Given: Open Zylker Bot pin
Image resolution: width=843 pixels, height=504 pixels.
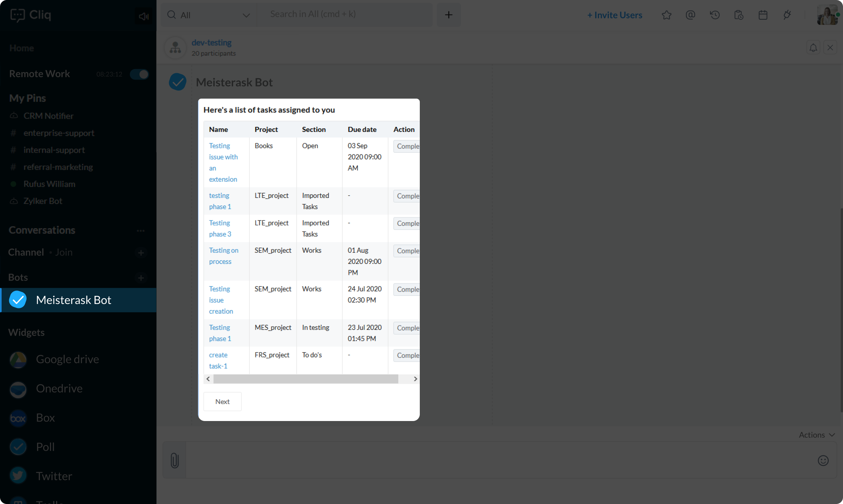Looking at the screenshot, I should pos(43,201).
